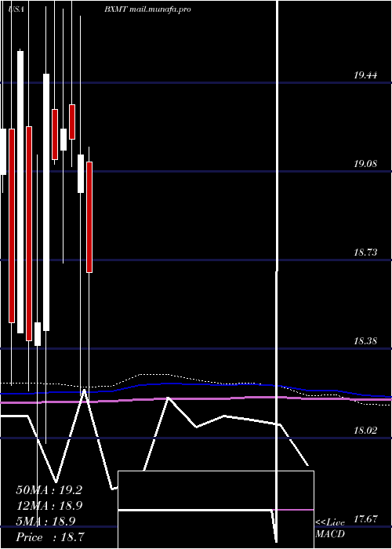Click the MACD inset chart panel
Viewport: 392px width, 549px height.
tap(216, 510)
